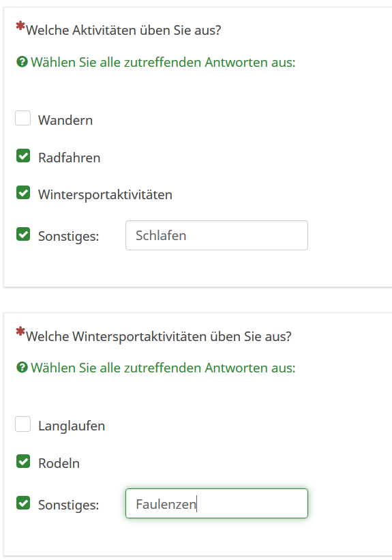Uncheck the Sonstiges checkbox beside the Faulenzen field
The height and width of the screenshot is (560, 392).
pos(23,503)
